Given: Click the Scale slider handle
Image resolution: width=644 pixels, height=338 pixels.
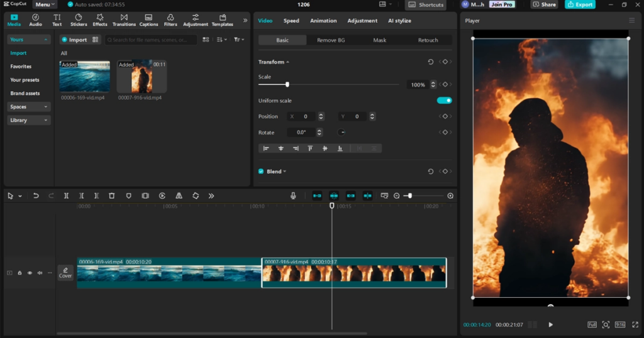Looking at the screenshot, I should [x=287, y=84].
